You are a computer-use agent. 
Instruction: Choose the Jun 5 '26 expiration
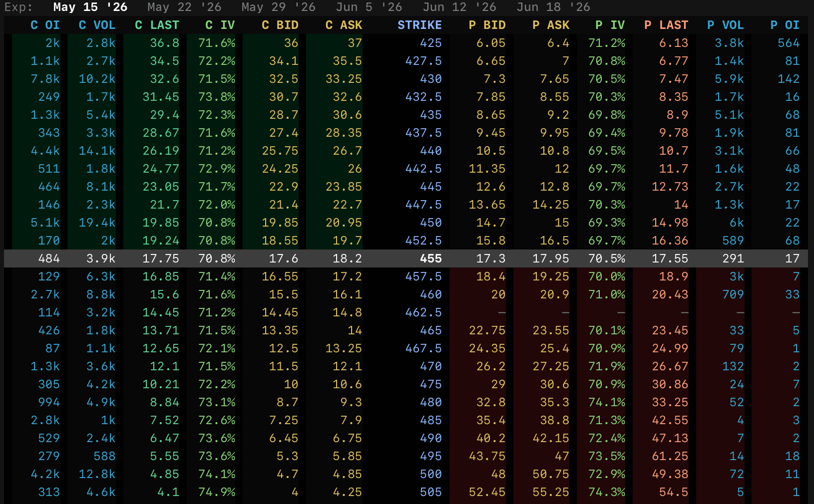(369, 7)
